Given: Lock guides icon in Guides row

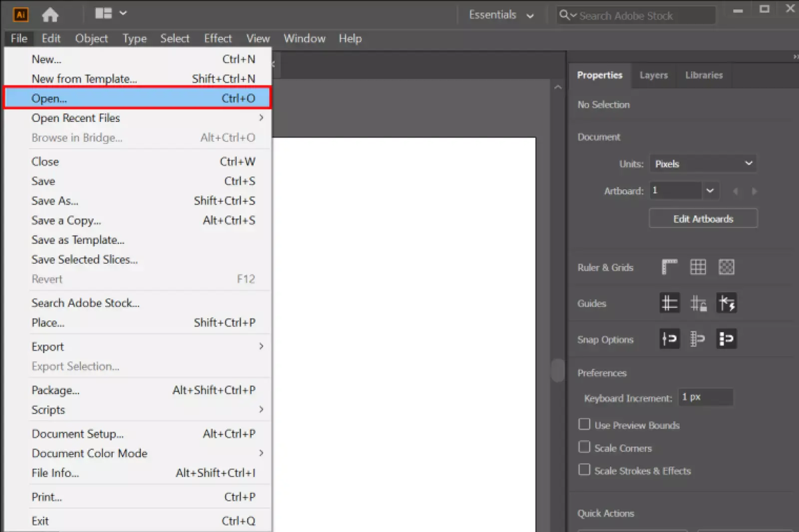Looking at the screenshot, I should [x=698, y=303].
